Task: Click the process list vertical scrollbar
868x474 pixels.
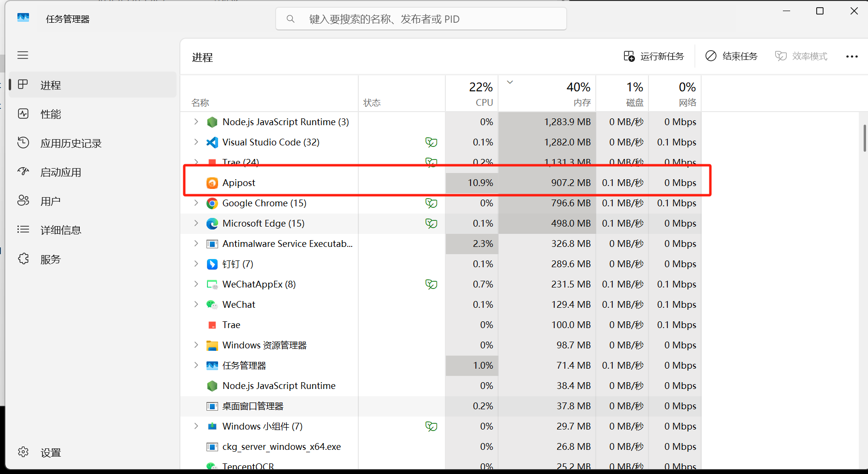Action: point(865,138)
